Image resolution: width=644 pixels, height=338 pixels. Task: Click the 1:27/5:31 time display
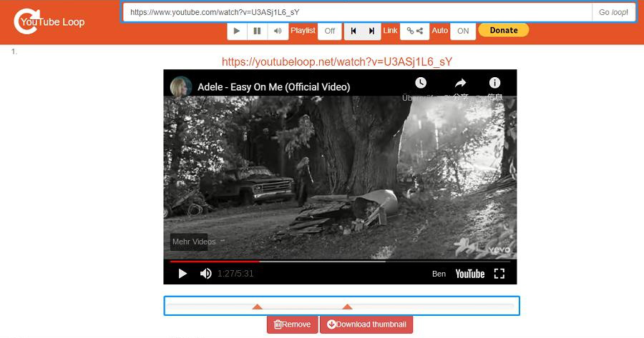click(235, 274)
